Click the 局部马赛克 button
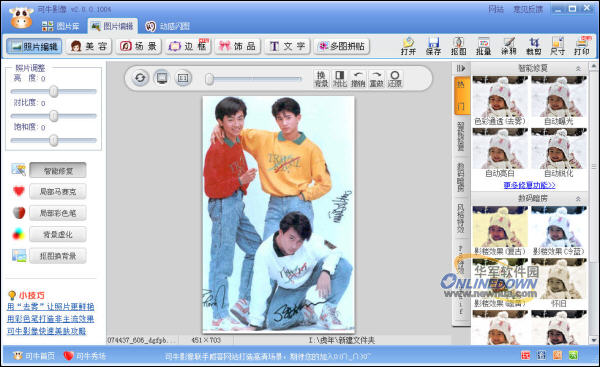 58,191
